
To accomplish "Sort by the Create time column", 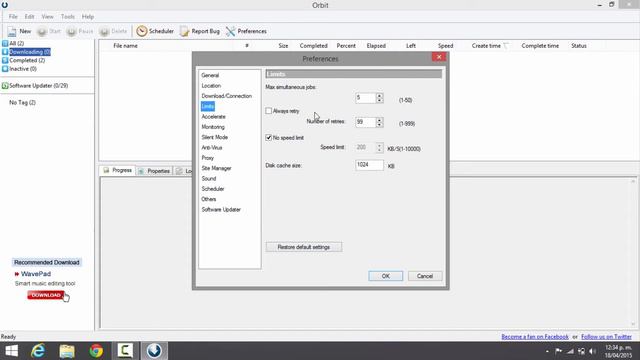I will pos(486,46).
